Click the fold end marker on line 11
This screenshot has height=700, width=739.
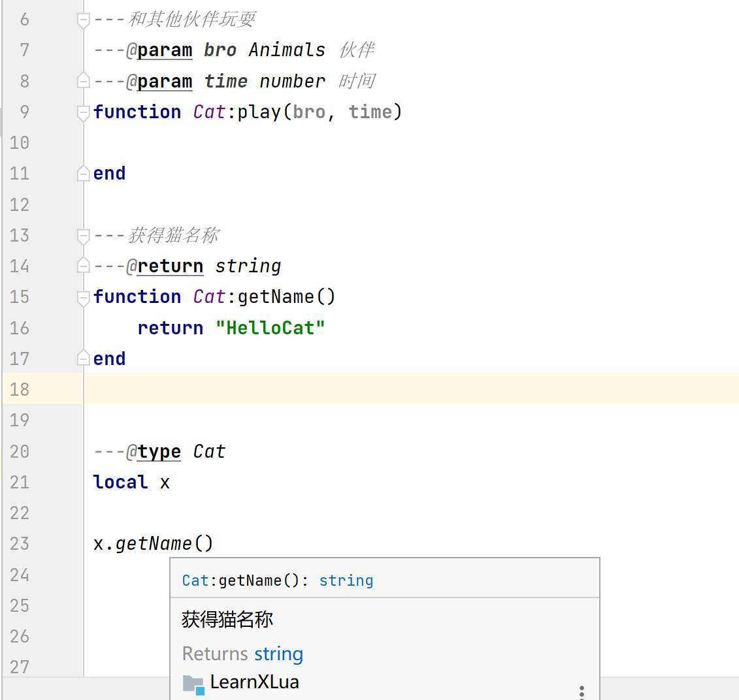83,174
